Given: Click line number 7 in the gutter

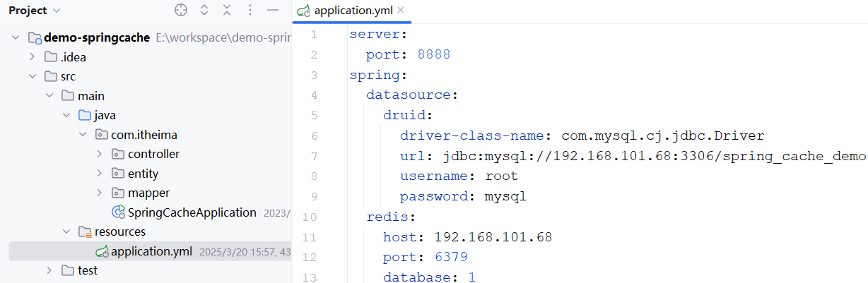Looking at the screenshot, I should tap(313, 156).
